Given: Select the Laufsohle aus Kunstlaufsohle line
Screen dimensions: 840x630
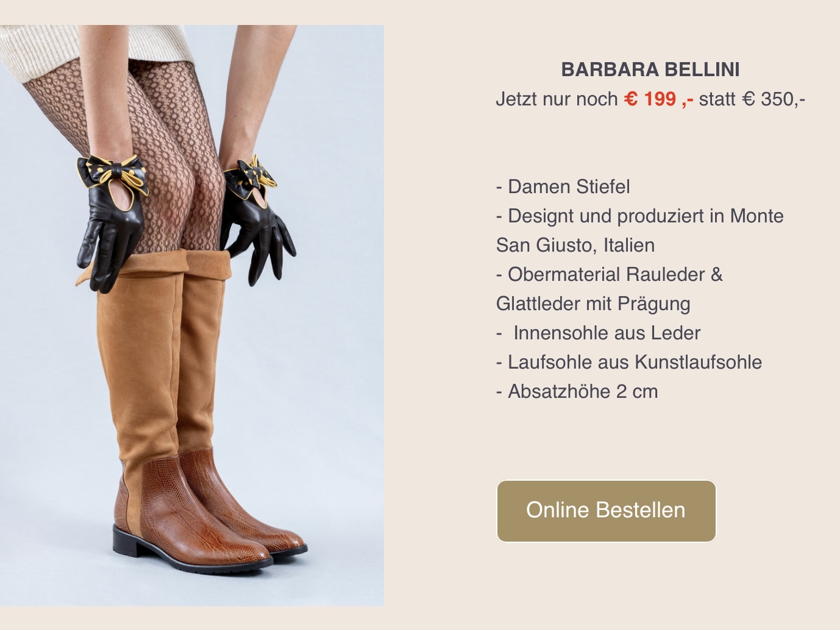Looking at the screenshot, I should 628,362.
